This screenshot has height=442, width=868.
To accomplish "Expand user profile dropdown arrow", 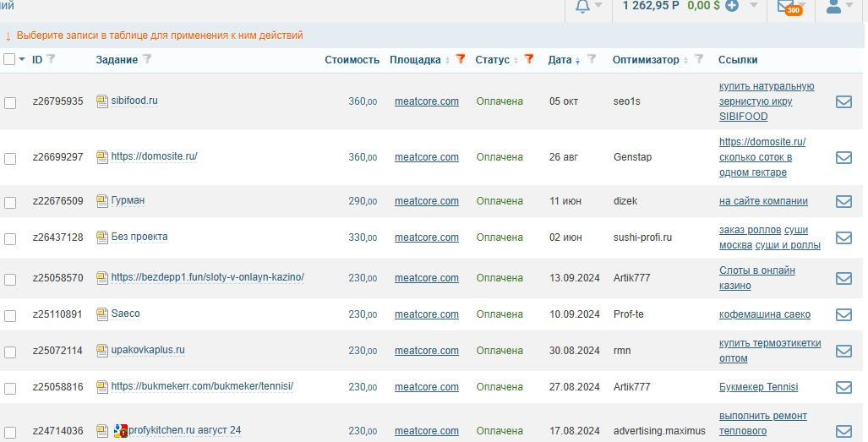I will click(x=849, y=6).
